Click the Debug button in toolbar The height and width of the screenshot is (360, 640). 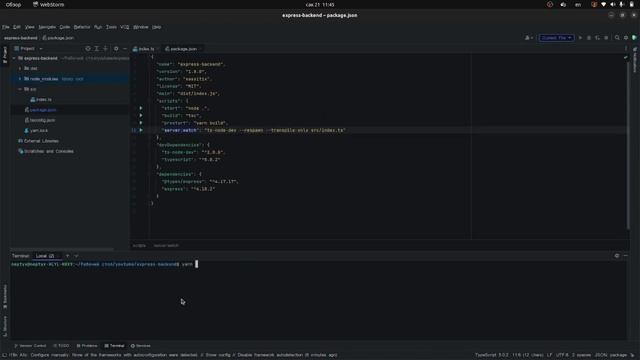pyautogui.click(x=589, y=38)
